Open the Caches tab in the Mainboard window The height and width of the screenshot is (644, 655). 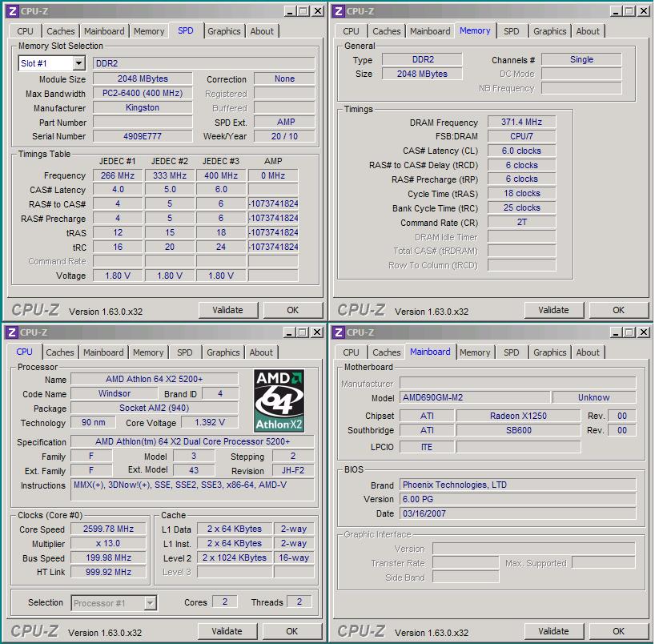coord(387,352)
